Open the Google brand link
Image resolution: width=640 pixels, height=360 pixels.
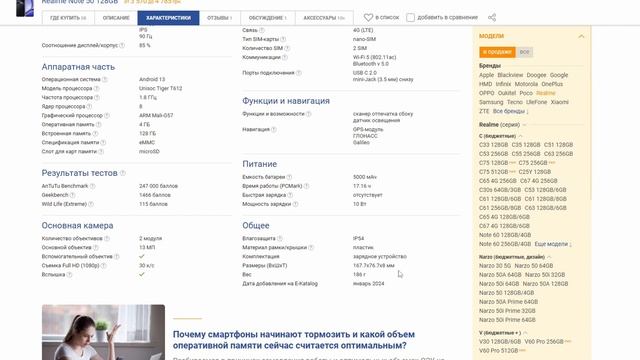coord(559,75)
